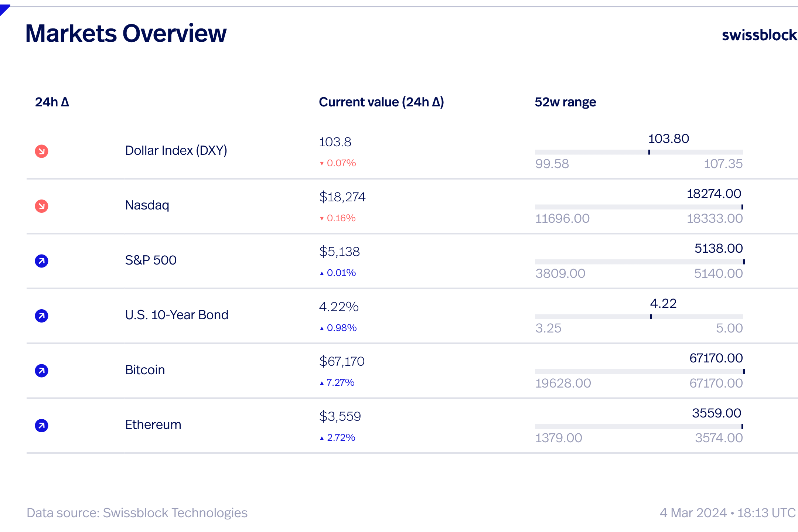Click the blue up arrow beside Ethereum

(41, 425)
